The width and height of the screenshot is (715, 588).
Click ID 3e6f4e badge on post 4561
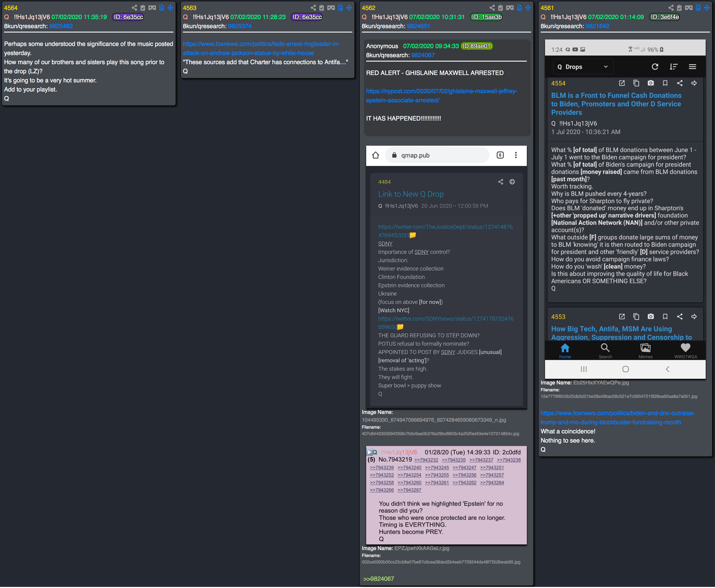[x=665, y=17]
